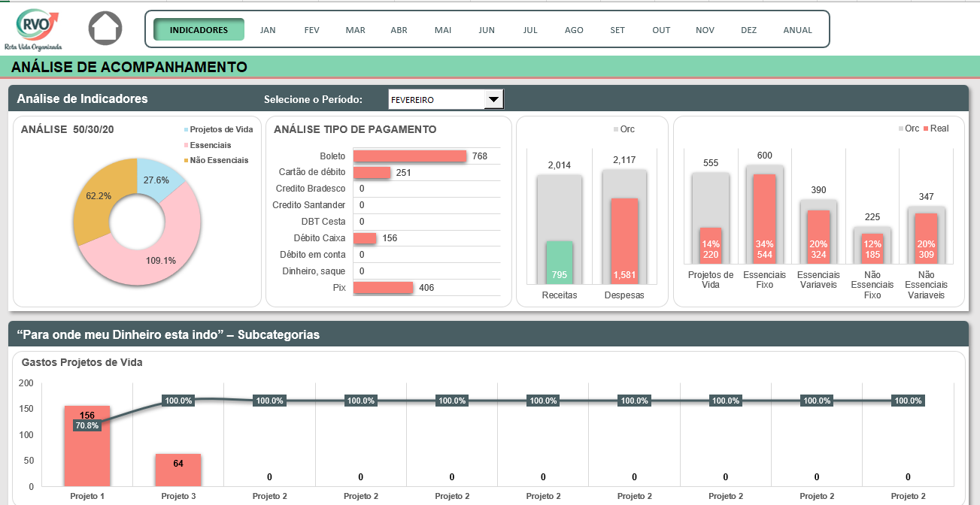Click the Projetos de Vida legend swatch
This screenshot has width=980, height=505.
tap(186, 129)
